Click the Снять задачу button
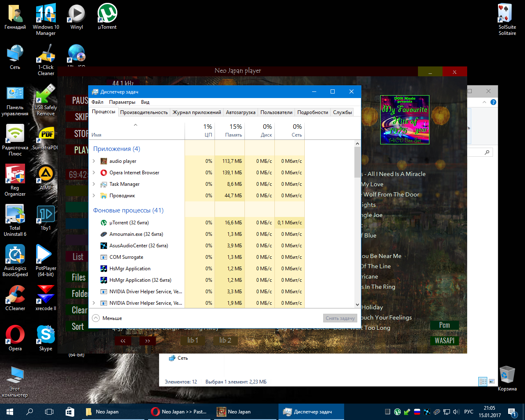 (340, 318)
